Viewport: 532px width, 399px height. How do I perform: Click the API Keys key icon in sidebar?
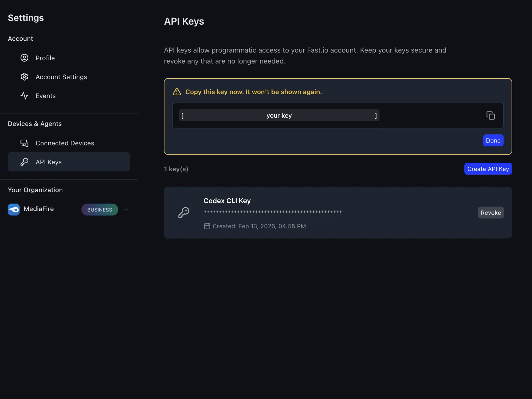[24, 162]
